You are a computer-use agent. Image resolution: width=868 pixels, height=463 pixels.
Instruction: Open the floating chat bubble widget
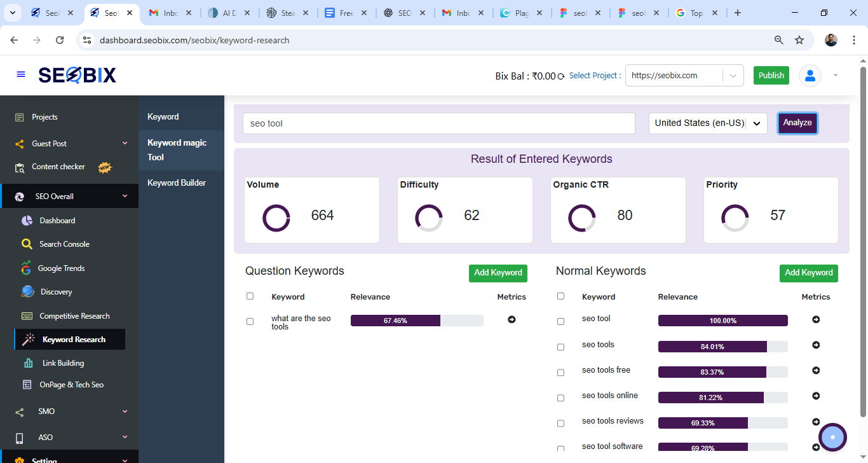[x=832, y=437]
